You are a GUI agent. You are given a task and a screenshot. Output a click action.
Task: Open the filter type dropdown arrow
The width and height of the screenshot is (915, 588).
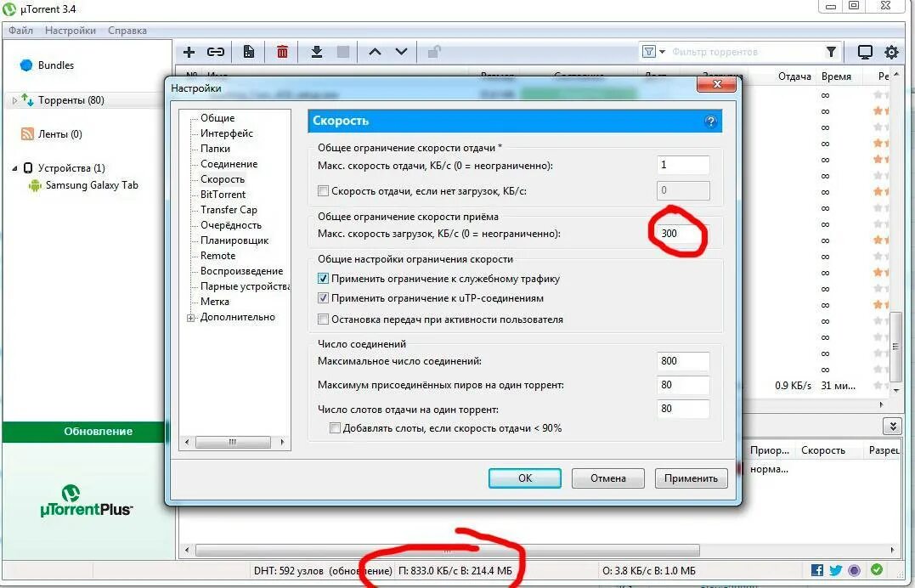663,52
